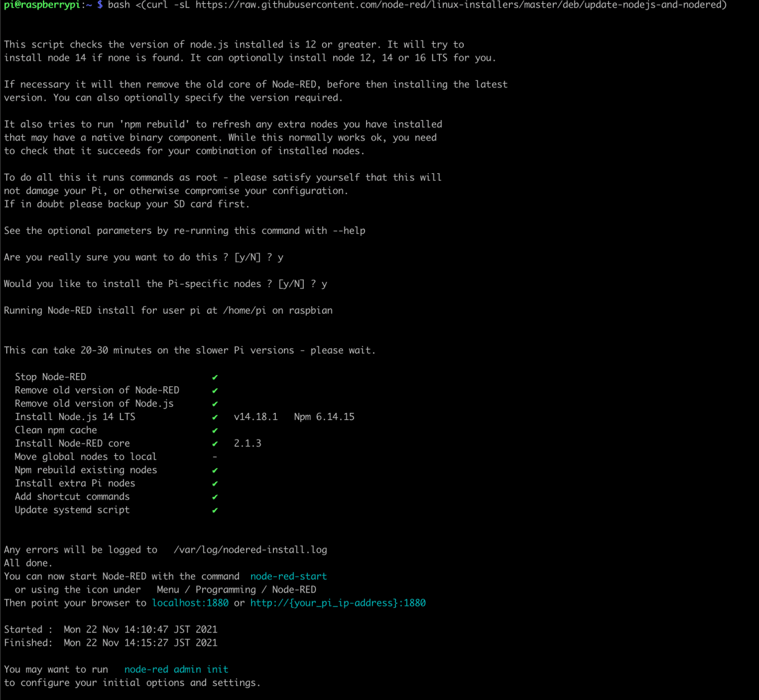Click the 'Remove old version of Node.js' step label
759x700 pixels.
click(x=94, y=403)
